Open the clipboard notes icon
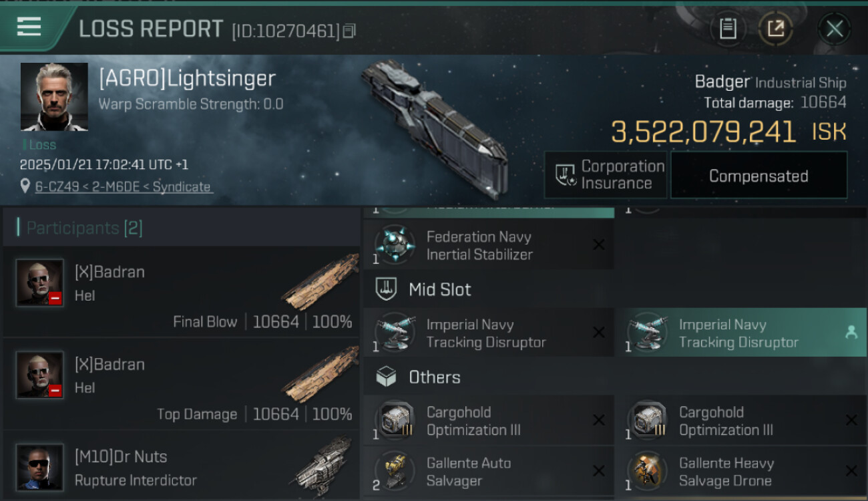Viewport: 868px width, 501px height. point(728,29)
